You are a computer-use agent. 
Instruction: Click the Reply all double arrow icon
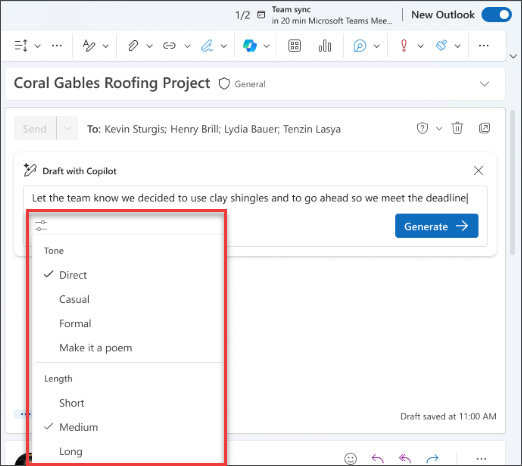point(405,458)
